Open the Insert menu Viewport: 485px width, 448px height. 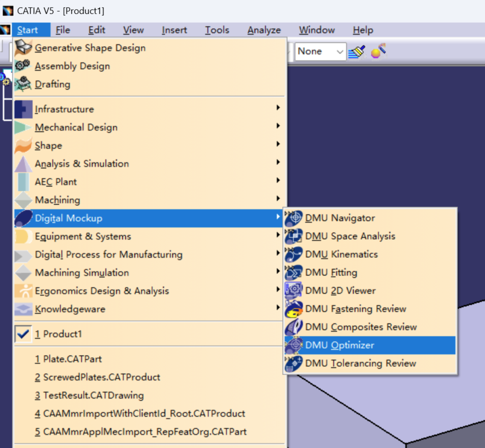tap(174, 30)
